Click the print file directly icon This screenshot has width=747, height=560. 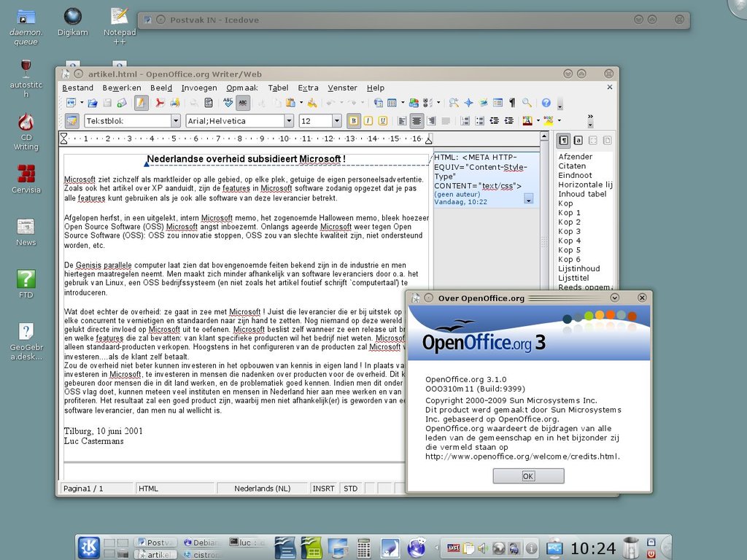[x=175, y=103]
